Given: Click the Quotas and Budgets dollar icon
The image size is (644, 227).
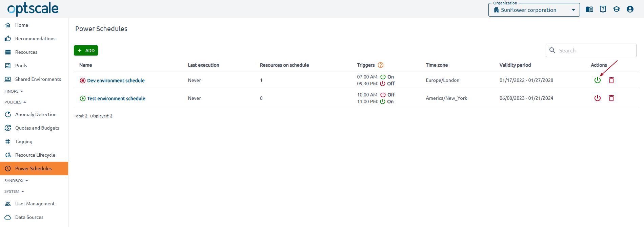Looking at the screenshot, I should 8,128.
